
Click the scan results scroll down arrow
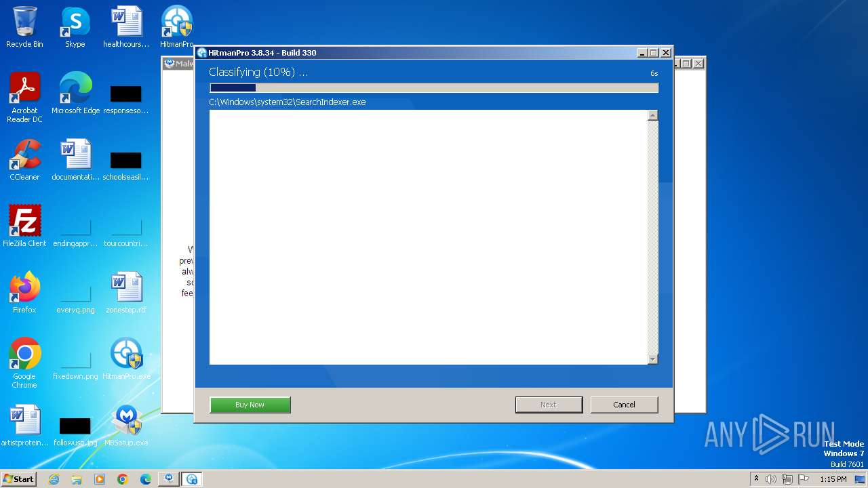point(652,359)
